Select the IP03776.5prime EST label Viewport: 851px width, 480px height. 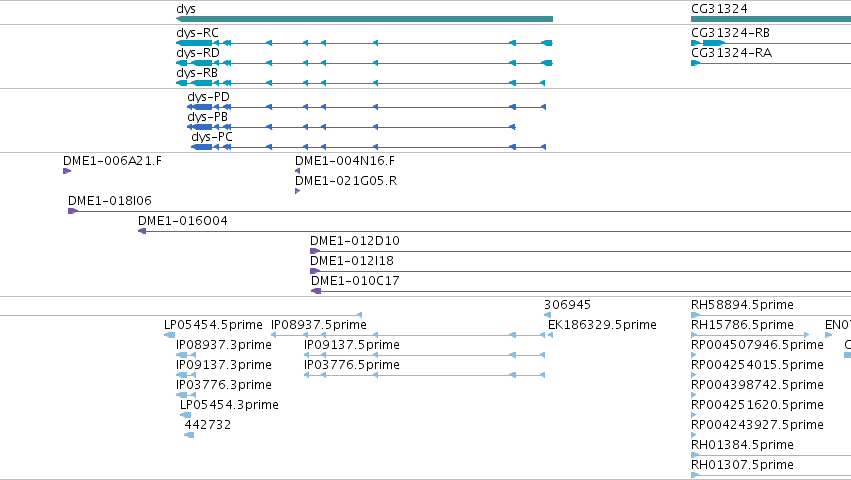pyautogui.click(x=352, y=365)
